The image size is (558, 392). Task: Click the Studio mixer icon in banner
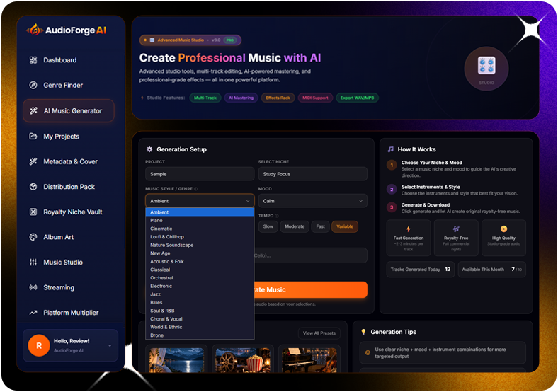(486, 66)
